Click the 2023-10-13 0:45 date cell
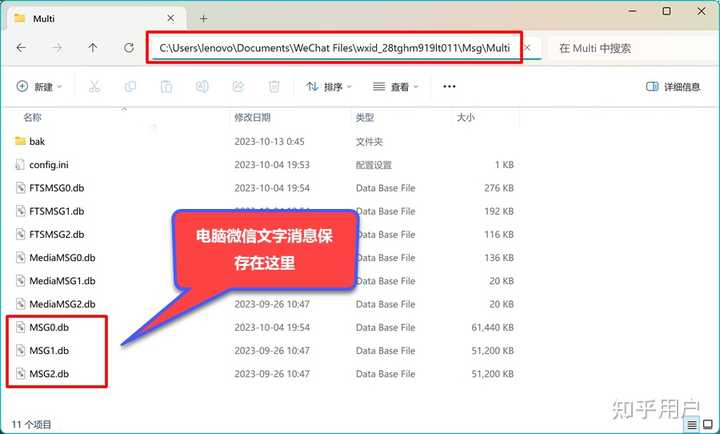Image resolution: width=720 pixels, height=434 pixels. point(269,141)
